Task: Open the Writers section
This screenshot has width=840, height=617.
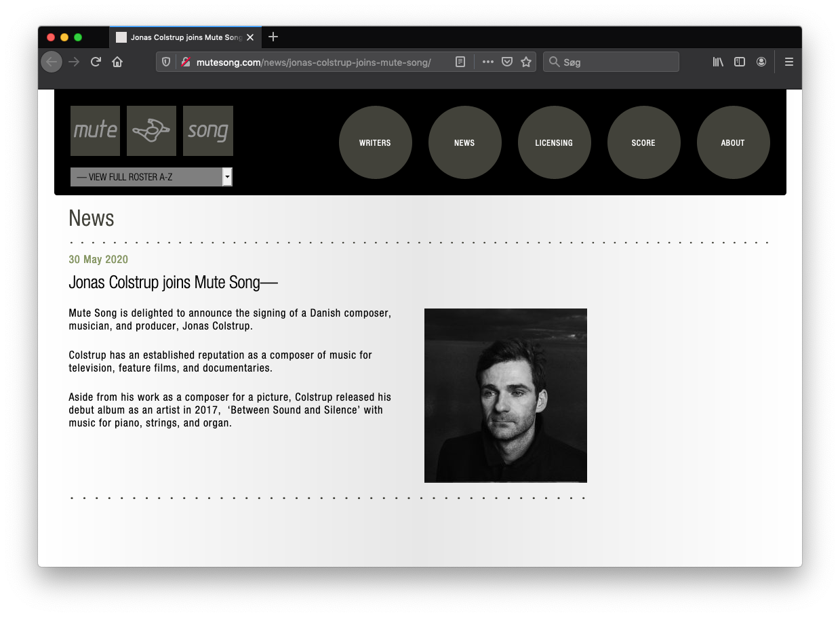Action: click(375, 143)
